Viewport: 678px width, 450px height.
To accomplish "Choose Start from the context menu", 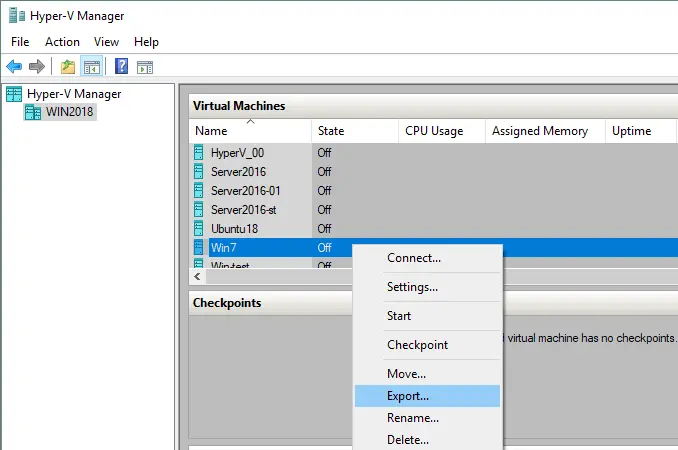I will [x=427, y=316].
